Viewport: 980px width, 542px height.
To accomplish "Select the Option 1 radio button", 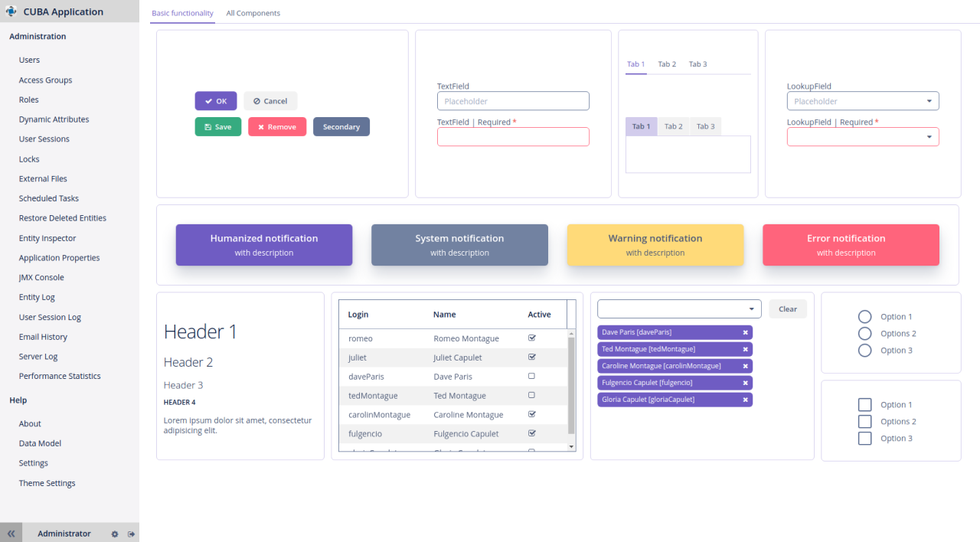I will point(864,316).
